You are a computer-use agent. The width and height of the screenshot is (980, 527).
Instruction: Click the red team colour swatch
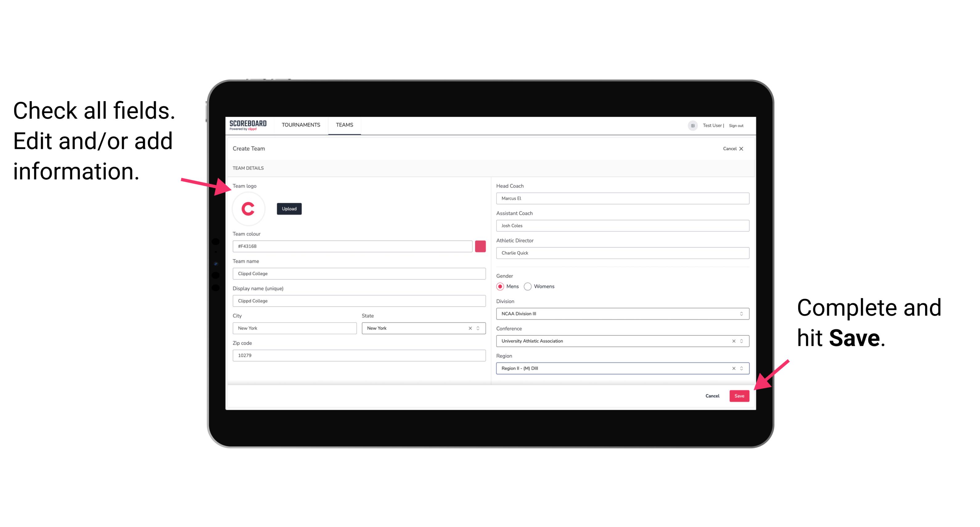[x=481, y=245]
